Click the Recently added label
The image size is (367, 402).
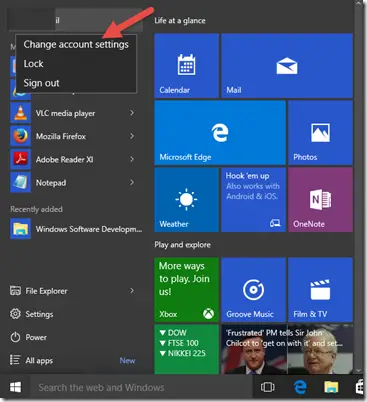pyautogui.click(x=36, y=209)
